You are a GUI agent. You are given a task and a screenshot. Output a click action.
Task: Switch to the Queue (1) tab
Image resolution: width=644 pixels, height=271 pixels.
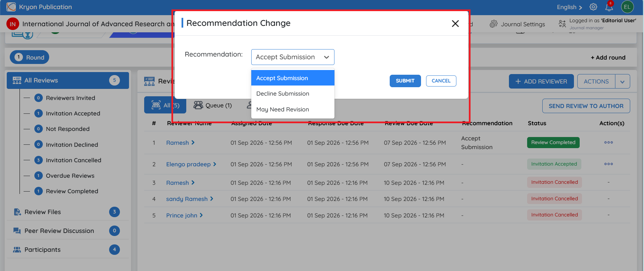pos(213,105)
